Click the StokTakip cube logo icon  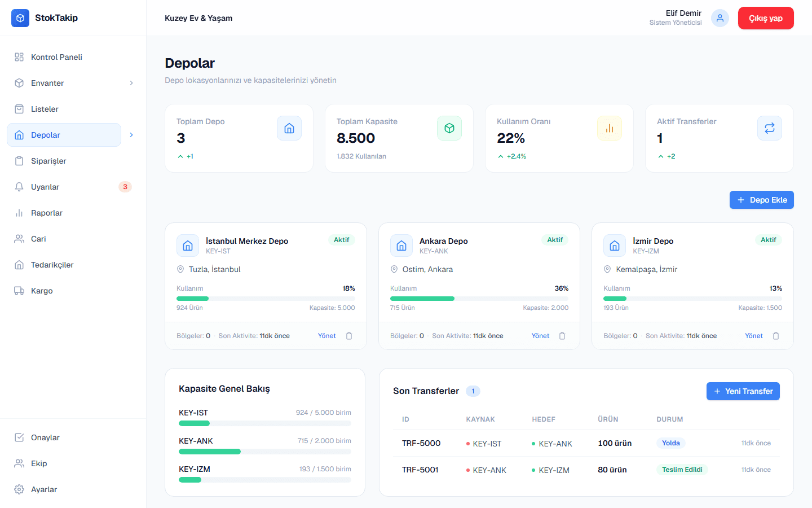coord(20,18)
